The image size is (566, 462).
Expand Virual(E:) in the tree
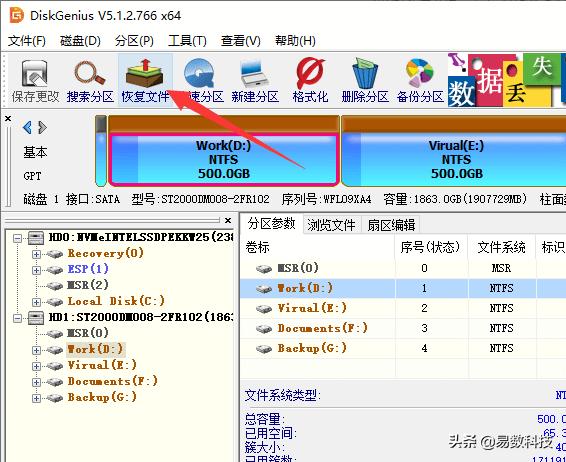pyautogui.click(x=36, y=366)
